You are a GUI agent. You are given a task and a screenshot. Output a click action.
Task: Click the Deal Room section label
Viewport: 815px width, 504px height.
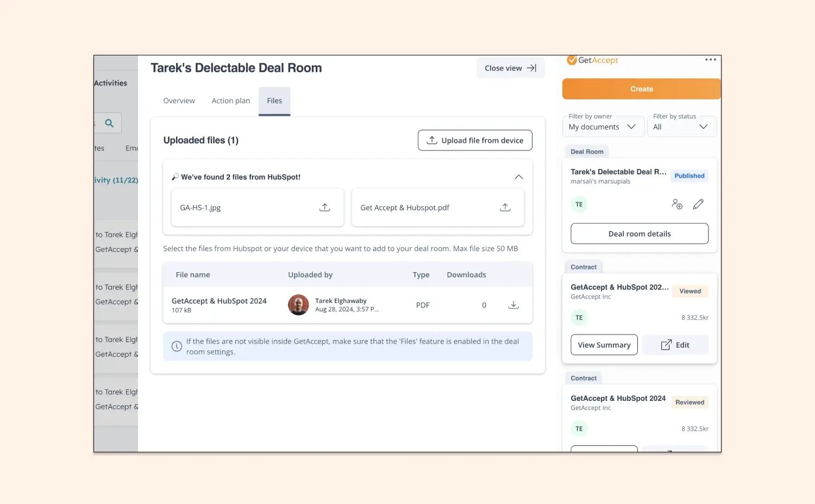(587, 152)
